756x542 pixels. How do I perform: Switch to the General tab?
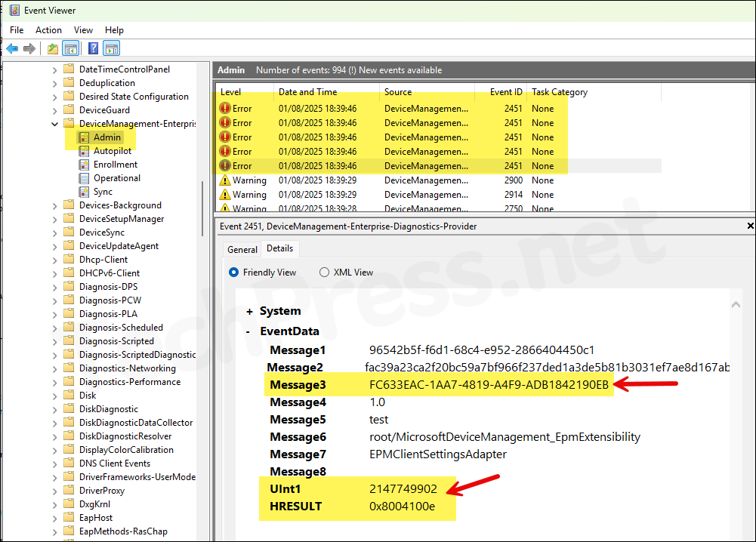[x=242, y=250]
